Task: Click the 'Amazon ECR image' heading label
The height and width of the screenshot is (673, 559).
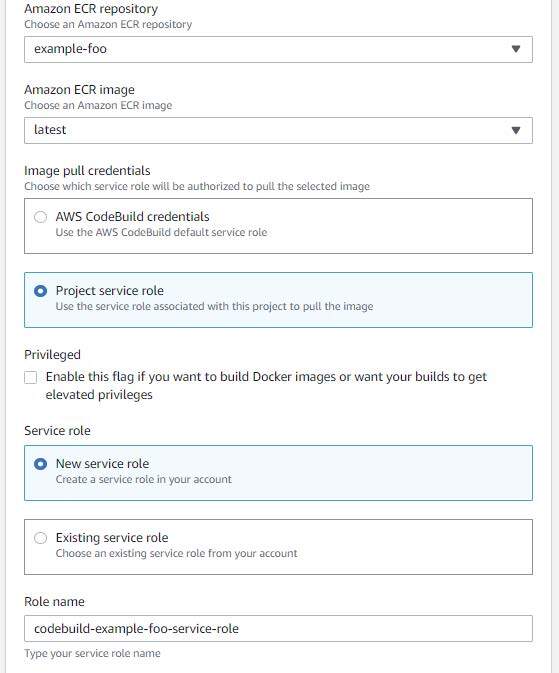Action: tap(79, 89)
